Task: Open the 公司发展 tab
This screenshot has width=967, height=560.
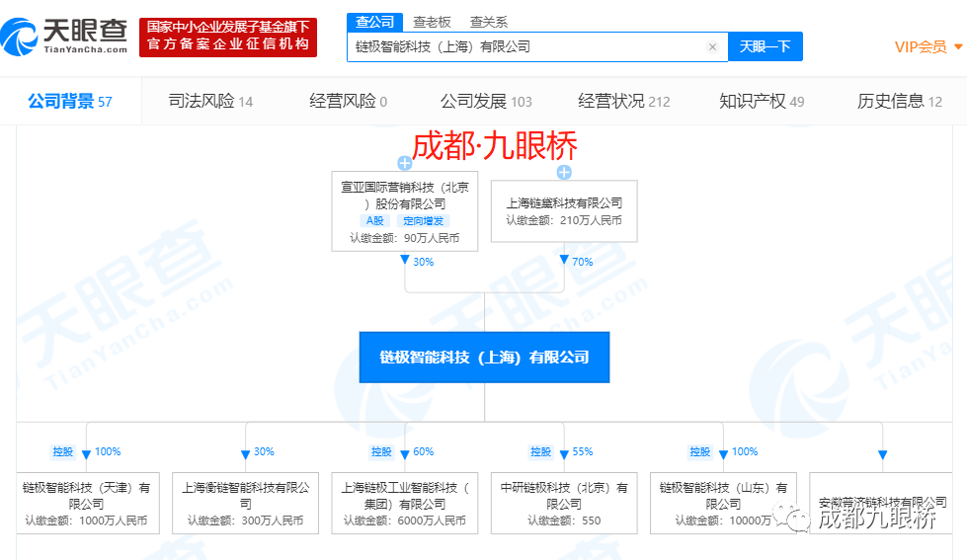Action: 486,101
